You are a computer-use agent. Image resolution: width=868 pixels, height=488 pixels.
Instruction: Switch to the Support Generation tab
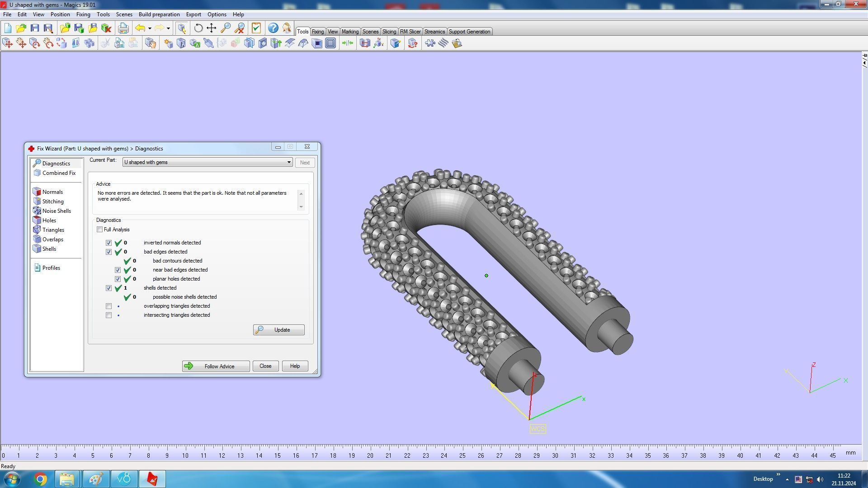(x=469, y=32)
